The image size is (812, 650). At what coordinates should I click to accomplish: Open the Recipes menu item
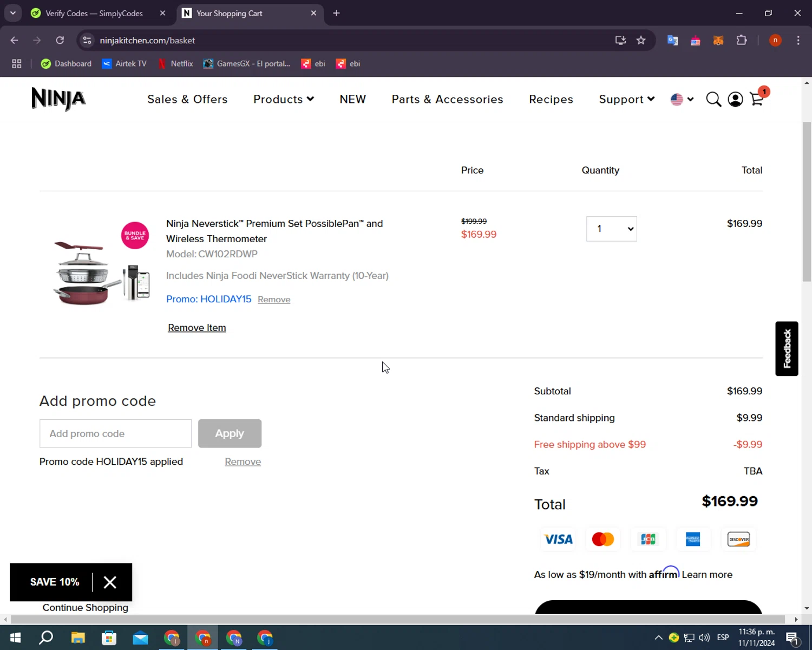point(551,99)
